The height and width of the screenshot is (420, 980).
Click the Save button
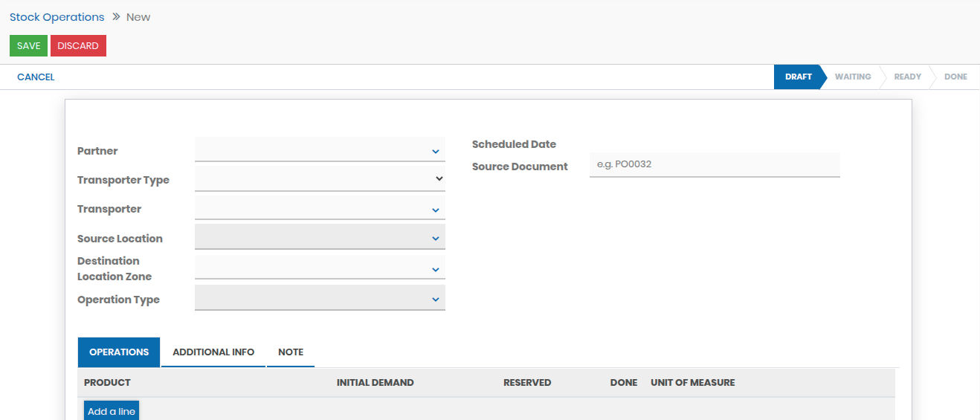(28, 46)
